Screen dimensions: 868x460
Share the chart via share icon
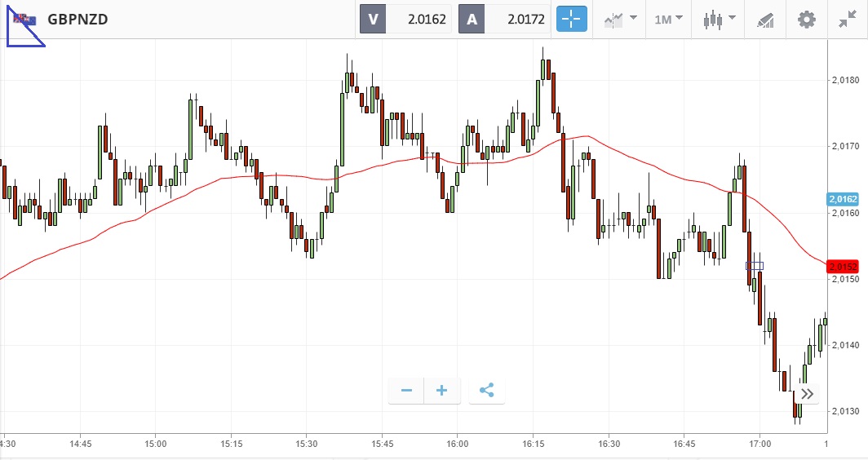point(487,391)
